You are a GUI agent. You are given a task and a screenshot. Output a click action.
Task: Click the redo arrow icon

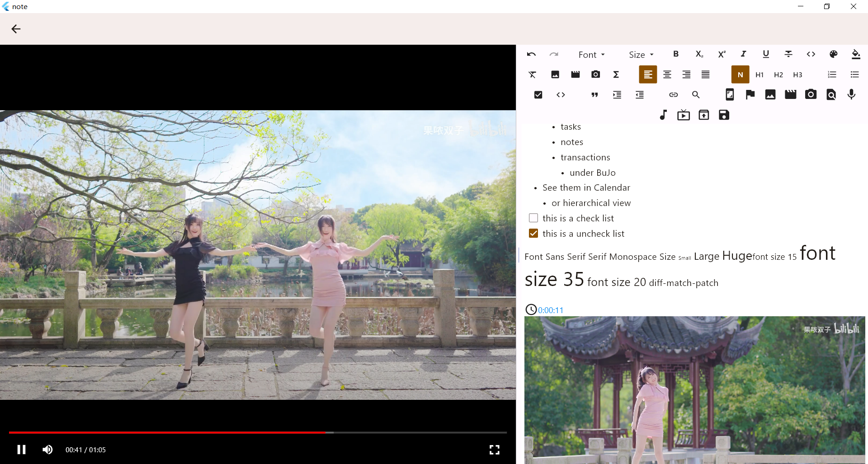click(x=554, y=54)
